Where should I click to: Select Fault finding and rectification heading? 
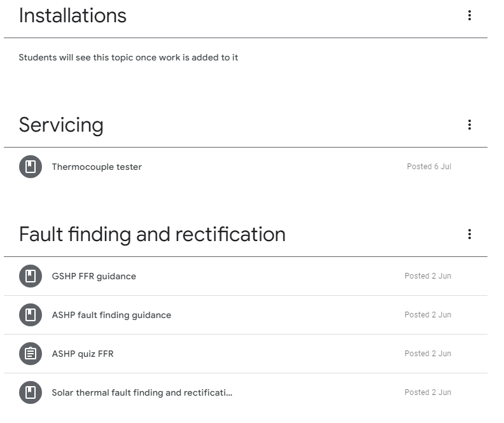point(152,235)
